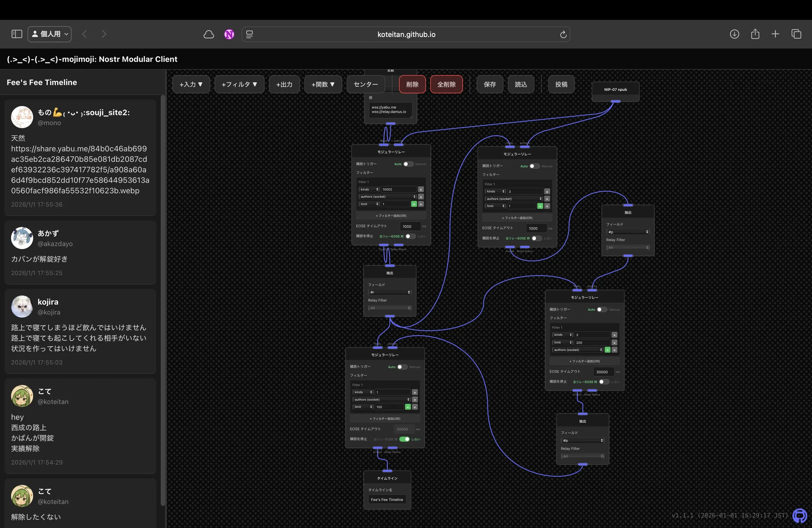Screen dimensions: 812x528
Task: Click the purple Nostr extension icon
Action: click(229, 34)
